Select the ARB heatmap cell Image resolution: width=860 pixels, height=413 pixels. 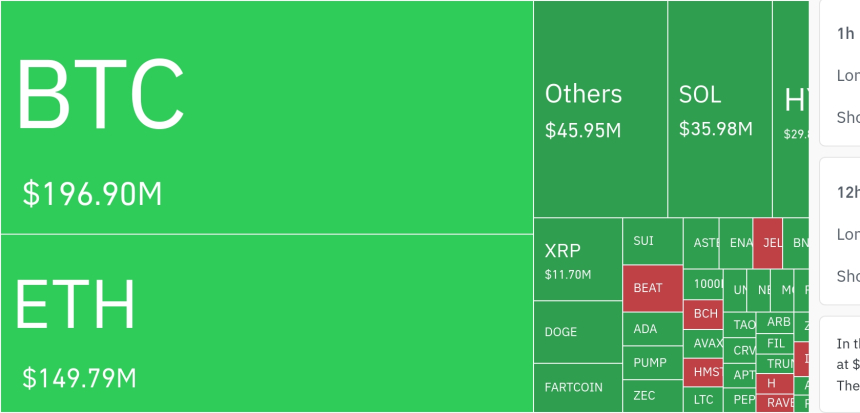click(777, 322)
